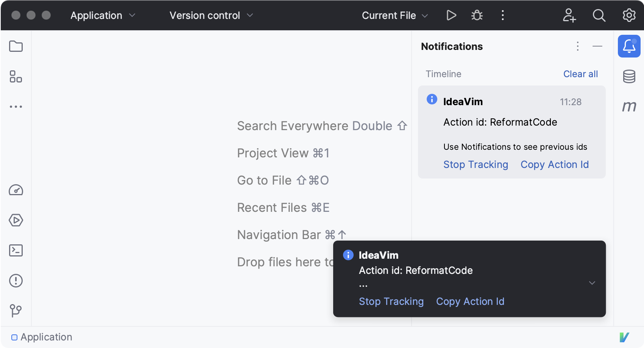Open the Debug icon in the toolbar
This screenshot has width=644, height=348.
(x=477, y=16)
